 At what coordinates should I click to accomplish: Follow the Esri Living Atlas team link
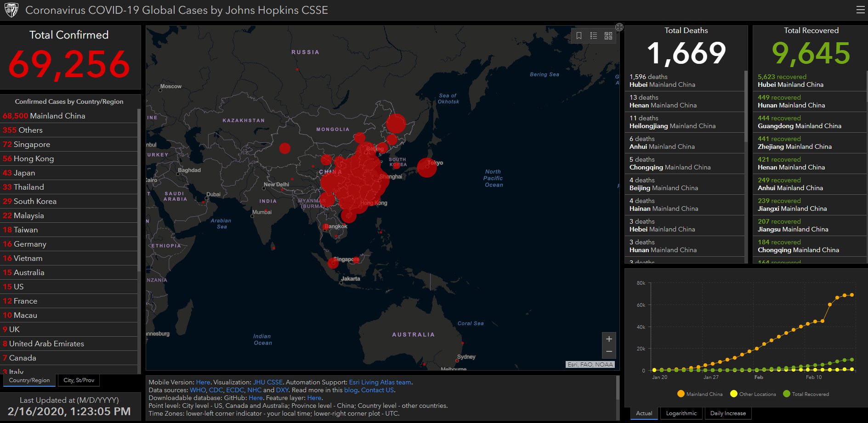point(380,382)
